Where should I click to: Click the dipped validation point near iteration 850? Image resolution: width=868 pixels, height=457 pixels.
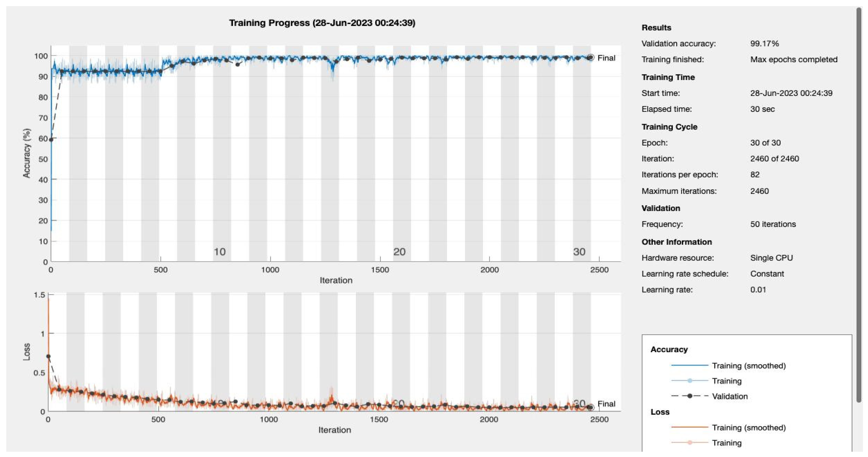[238, 64]
